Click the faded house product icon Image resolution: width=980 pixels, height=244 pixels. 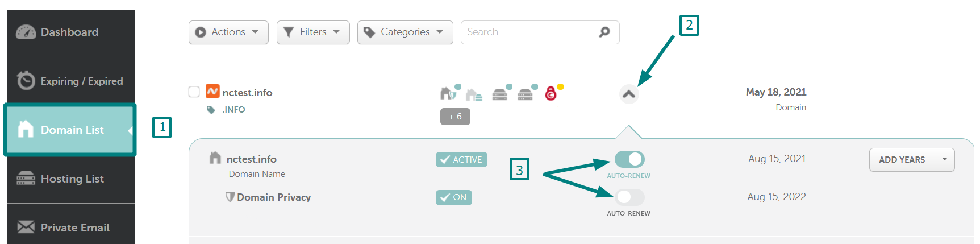[x=474, y=94]
